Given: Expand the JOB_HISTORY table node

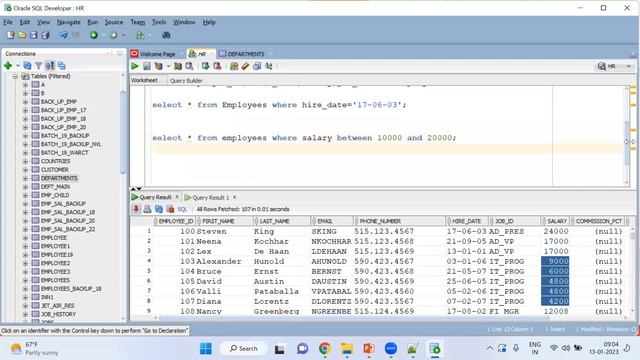Looking at the screenshot, I should [x=25, y=314].
